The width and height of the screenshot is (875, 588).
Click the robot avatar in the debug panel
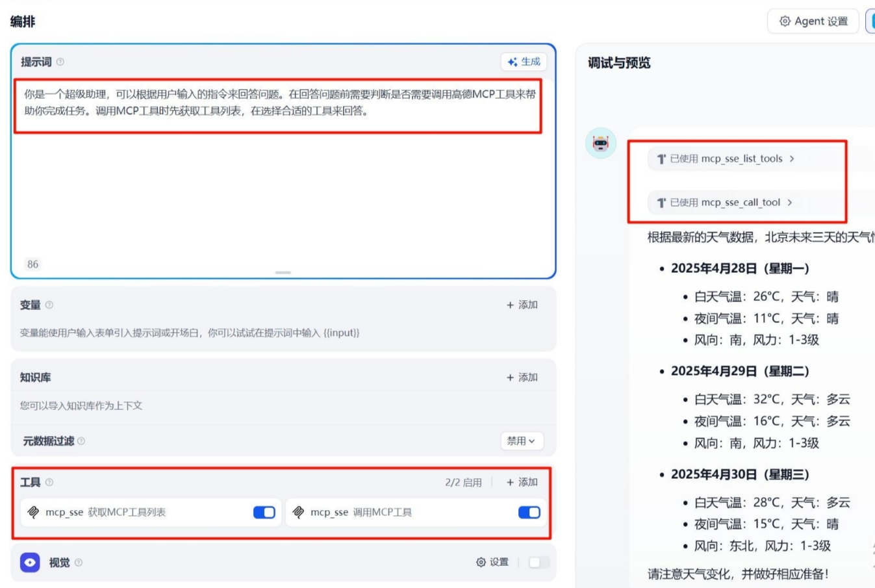(x=601, y=143)
